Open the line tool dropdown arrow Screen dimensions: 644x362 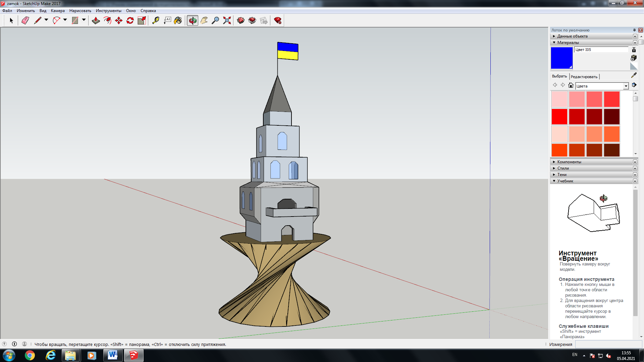(x=46, y=20)
